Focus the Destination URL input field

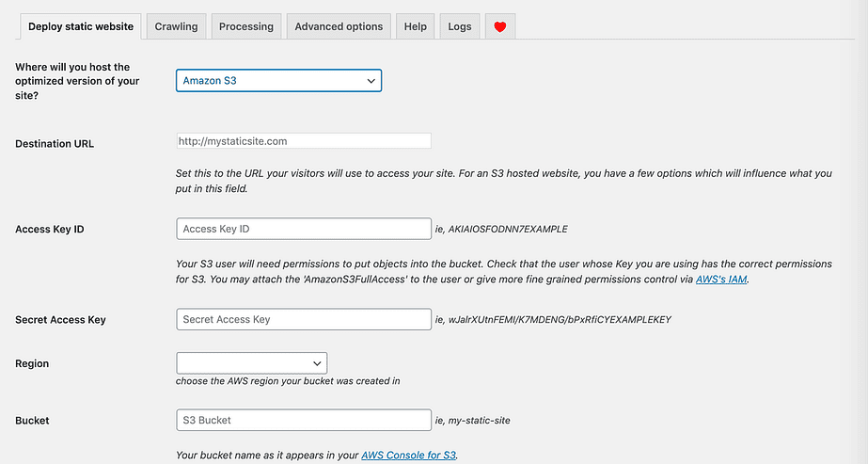tap(303, 141)
